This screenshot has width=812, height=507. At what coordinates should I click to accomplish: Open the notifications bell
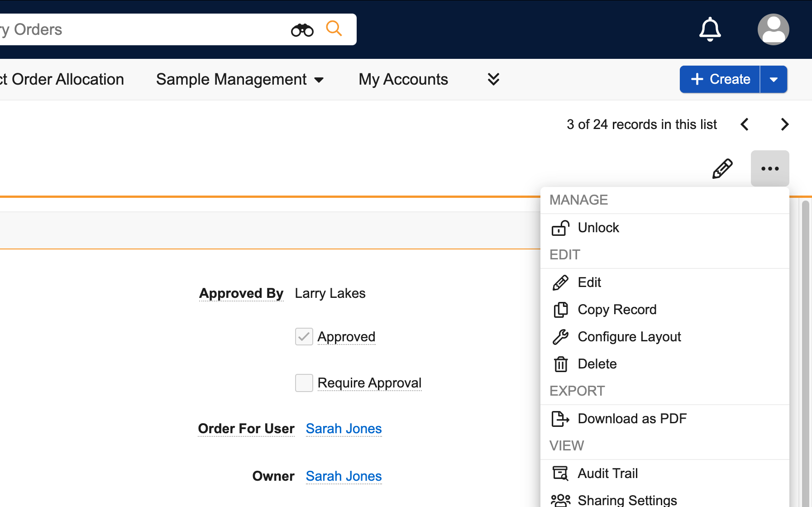710,29
